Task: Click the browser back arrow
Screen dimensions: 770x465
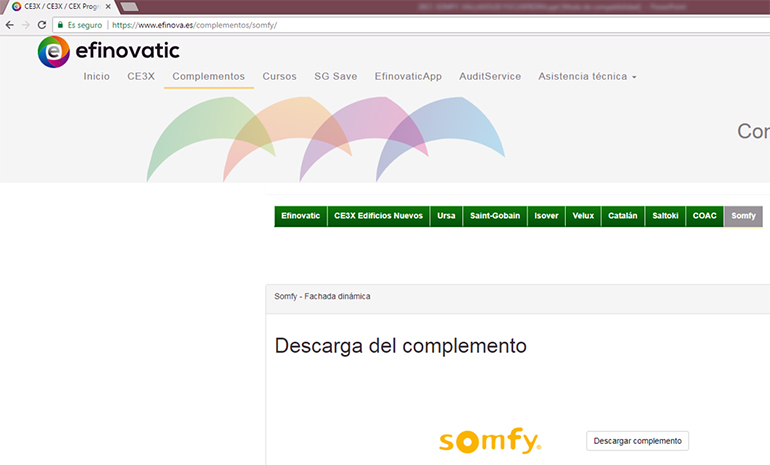Action: pos(10,25)
